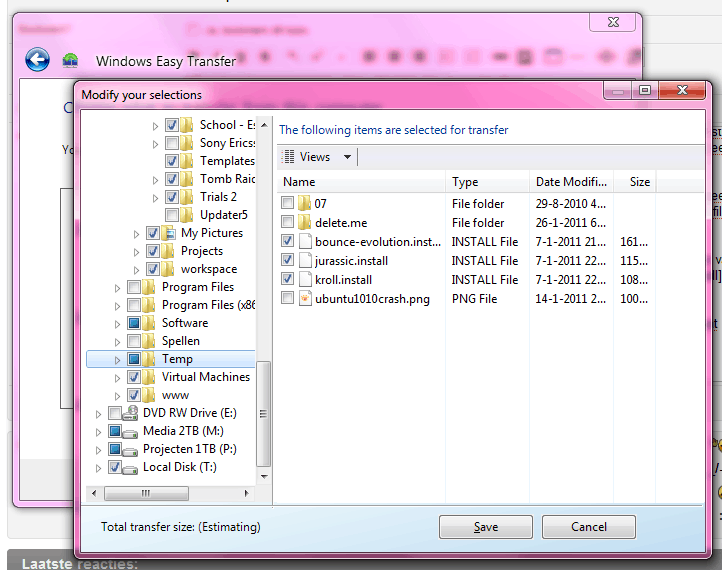This screenshot has height=570, width=722.
Task: Click the tree scroll-down arrow
Action: (264, 477)
